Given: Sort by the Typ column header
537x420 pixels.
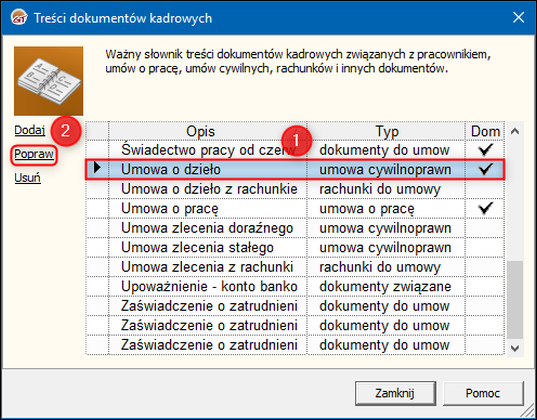Looking at the screenshot, I should (386, 131).
